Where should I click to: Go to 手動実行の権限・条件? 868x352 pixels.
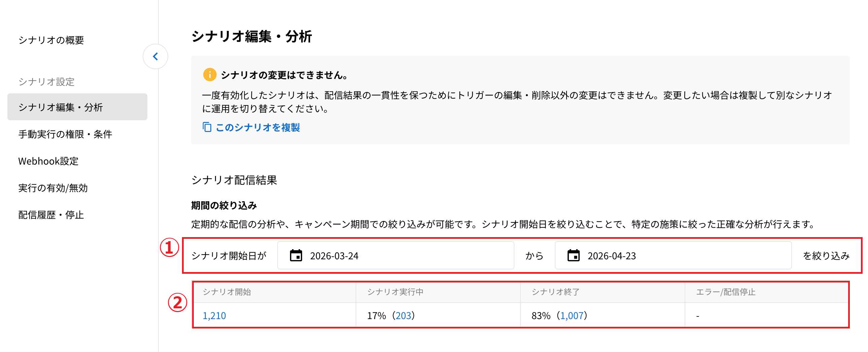(x=65, y=134)
